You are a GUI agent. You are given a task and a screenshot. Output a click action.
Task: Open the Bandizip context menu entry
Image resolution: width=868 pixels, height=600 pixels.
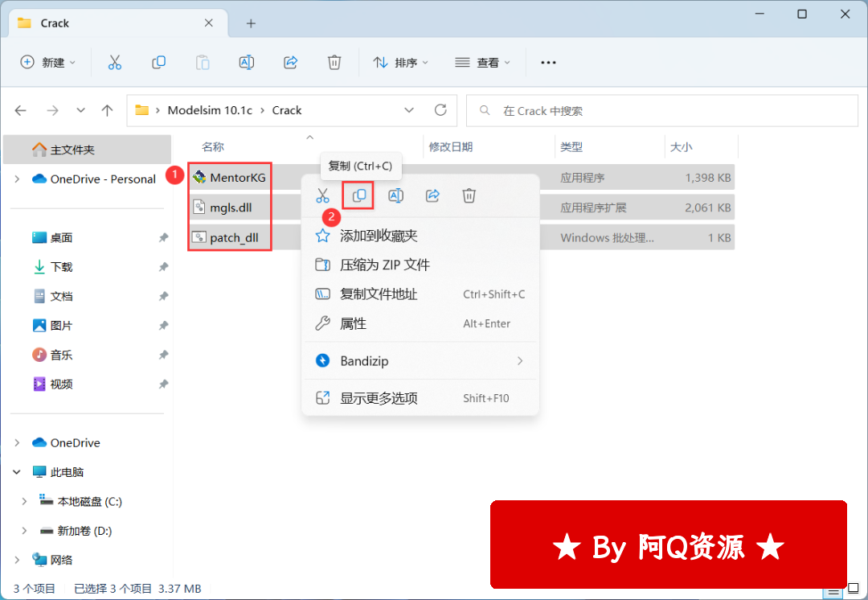420,361
